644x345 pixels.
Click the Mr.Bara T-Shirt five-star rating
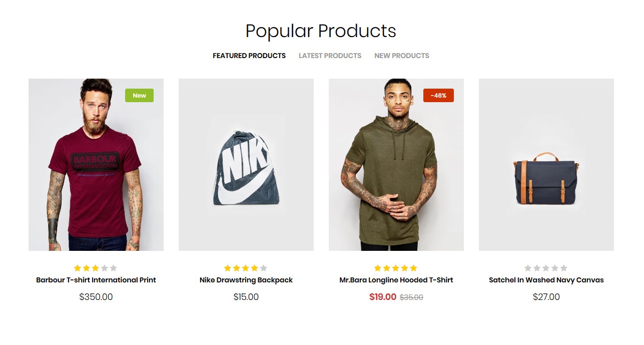click(396, 268)
